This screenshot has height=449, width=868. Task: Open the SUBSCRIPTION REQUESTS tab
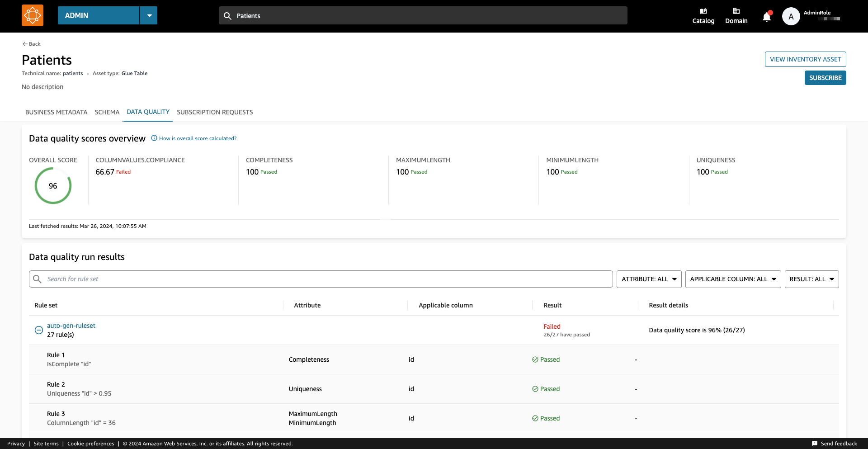(215, 112)
